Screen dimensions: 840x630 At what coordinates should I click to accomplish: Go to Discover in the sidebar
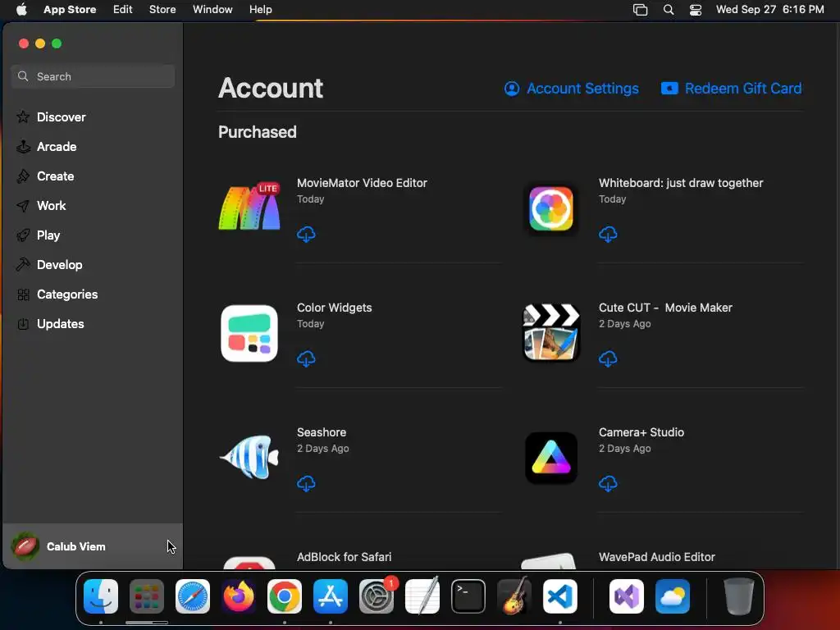coord(93,117)
